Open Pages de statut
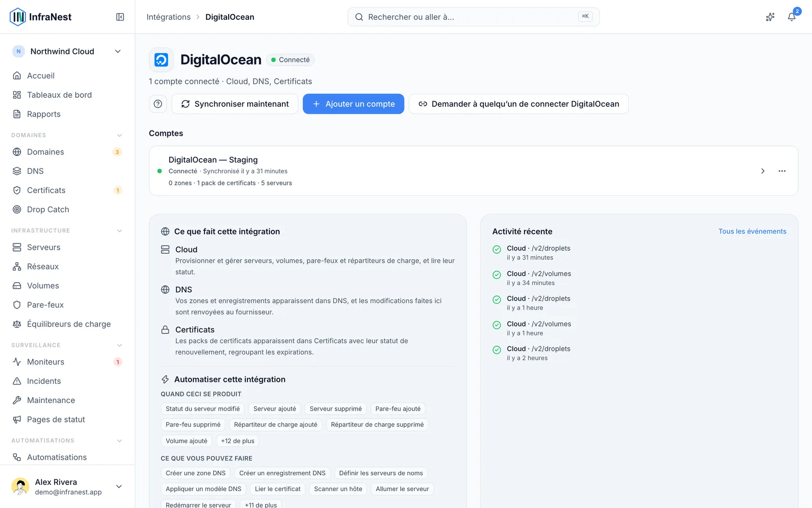812x508 pixels. point(67,419)
